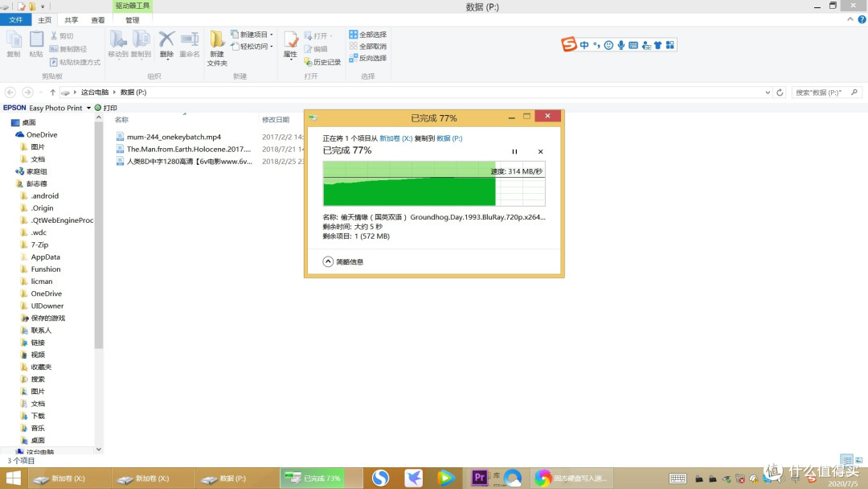Image resolution: width=868 pixels, height=489 pixels.
Task: Open the Quick Access Toolbar customize dropdown
Action: tap(43, 6)
